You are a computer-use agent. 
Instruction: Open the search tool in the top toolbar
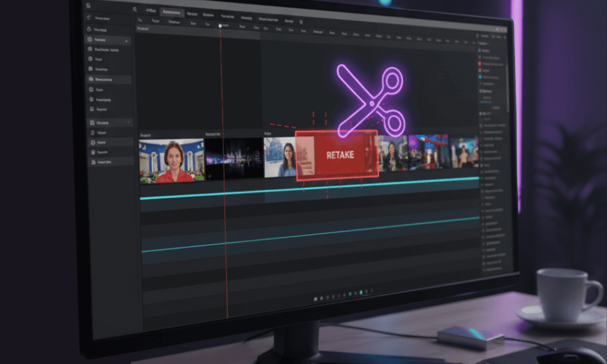coord(135,9)
